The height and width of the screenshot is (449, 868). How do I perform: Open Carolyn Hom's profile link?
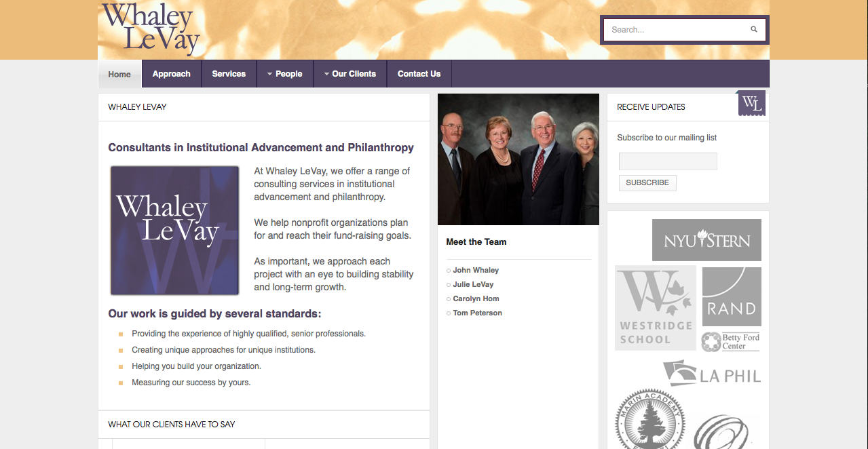pyautogui.click(x=476, y=298)
